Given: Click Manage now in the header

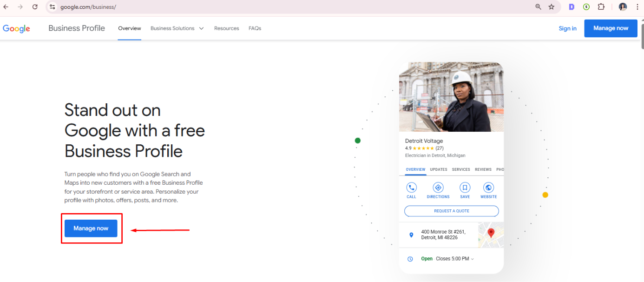Looking at the screenshot, I should 611,28.
